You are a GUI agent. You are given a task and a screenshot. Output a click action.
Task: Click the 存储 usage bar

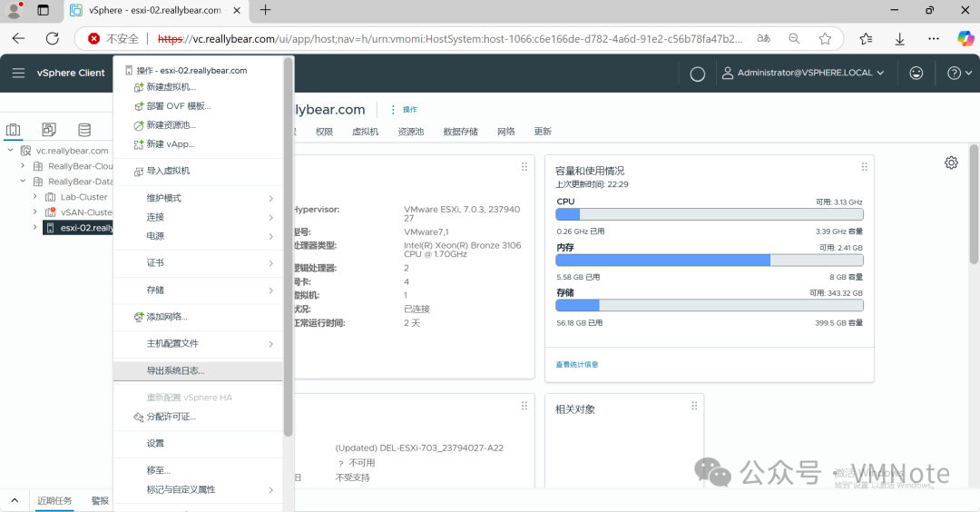pos(710,305)
